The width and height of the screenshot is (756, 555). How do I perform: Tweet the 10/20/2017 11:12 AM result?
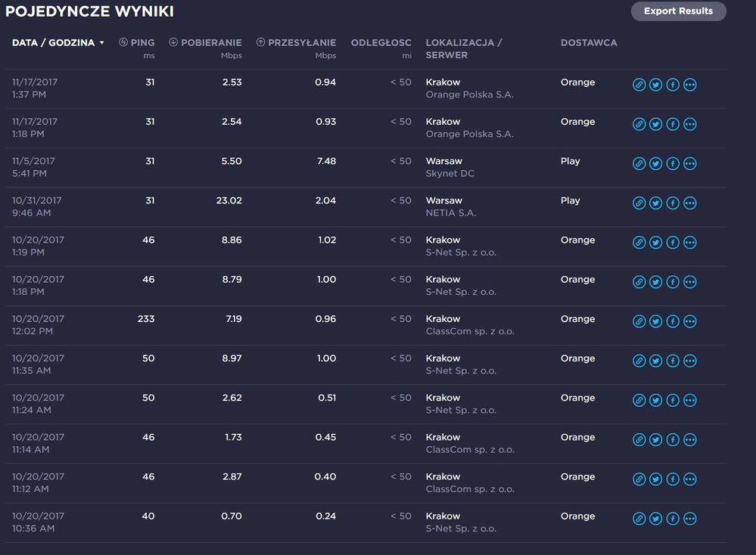click(655, 480)
